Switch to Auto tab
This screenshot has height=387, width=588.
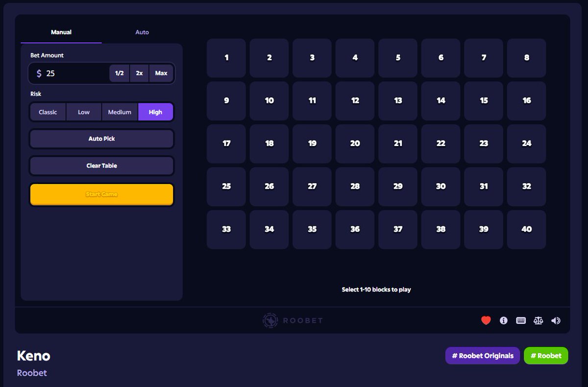coord(142,32)
